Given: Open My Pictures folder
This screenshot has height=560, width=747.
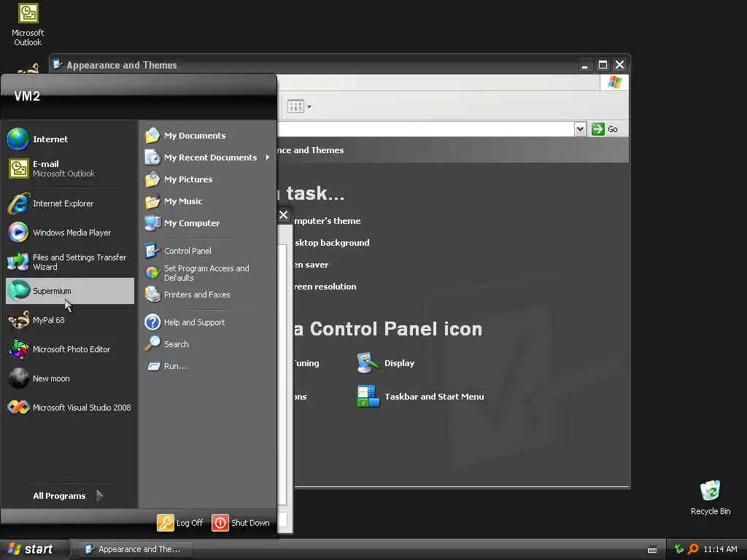Looking at the screenshot, I should pyautogui.click(x=208, y=179).
